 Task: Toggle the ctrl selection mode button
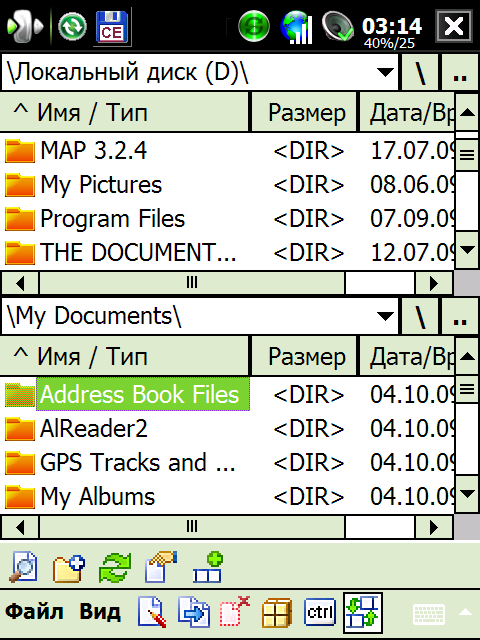(320, 612)
